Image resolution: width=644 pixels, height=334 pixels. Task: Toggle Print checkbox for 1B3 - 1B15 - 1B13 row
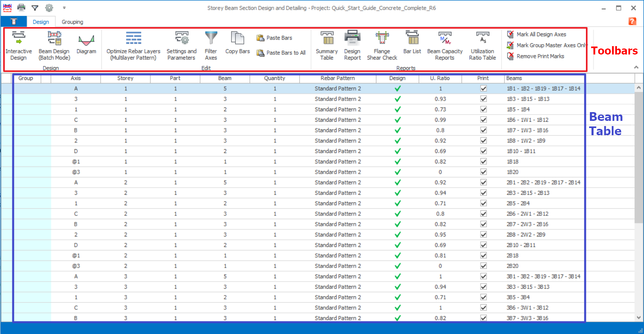tap(483, 99)
